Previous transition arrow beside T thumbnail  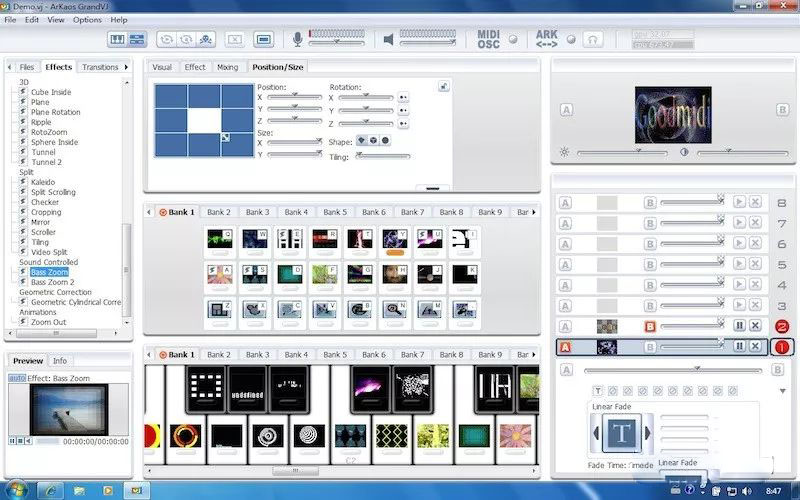click(596, 433)
